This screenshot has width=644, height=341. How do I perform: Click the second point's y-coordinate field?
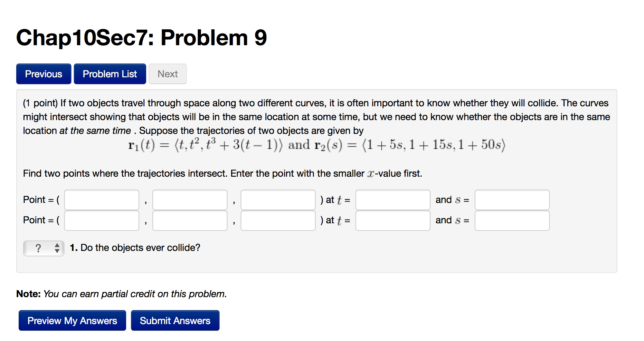point(190,220)
